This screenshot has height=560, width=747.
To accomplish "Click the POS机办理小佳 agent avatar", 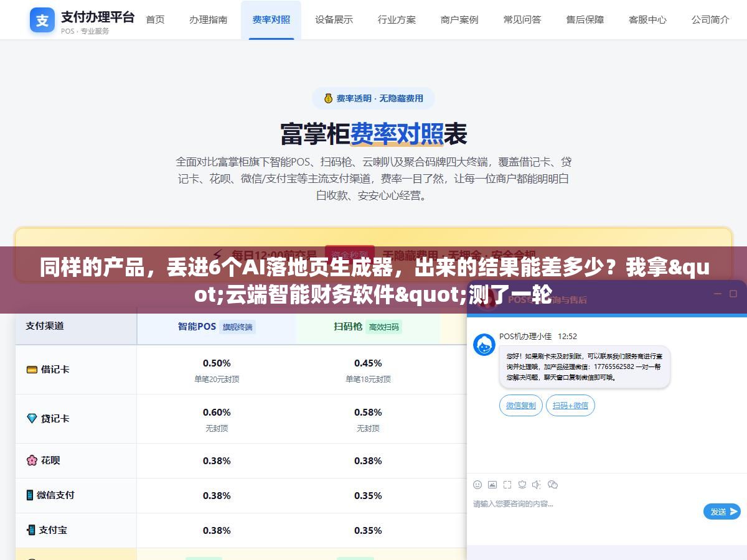I will point(484,345).
